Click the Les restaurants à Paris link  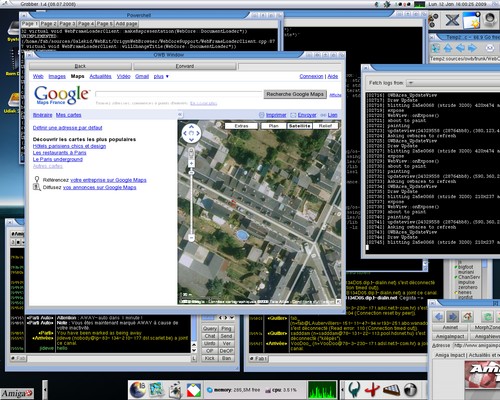(x=59, y=153)
